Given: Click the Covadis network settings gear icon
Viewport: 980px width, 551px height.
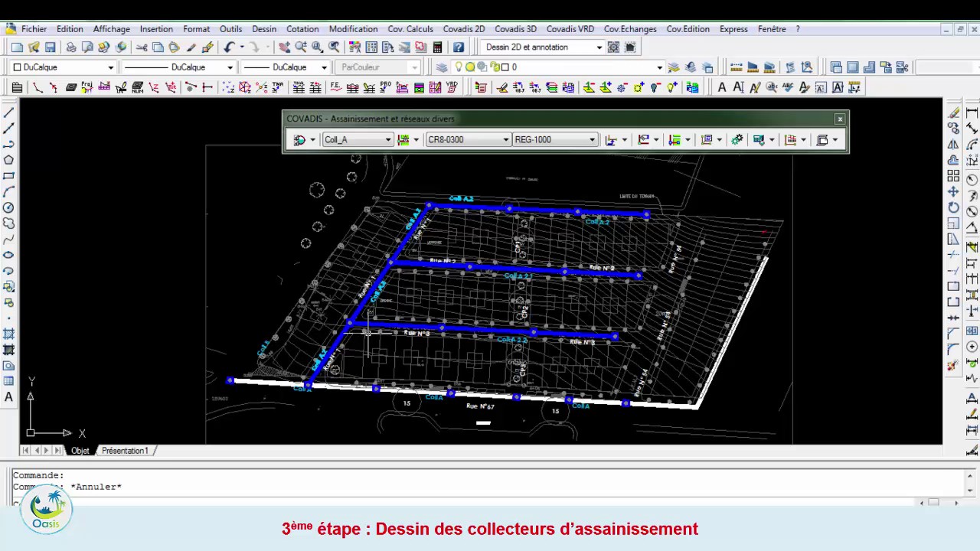Looking at the screenshot, I should click(x=737, y=140).
